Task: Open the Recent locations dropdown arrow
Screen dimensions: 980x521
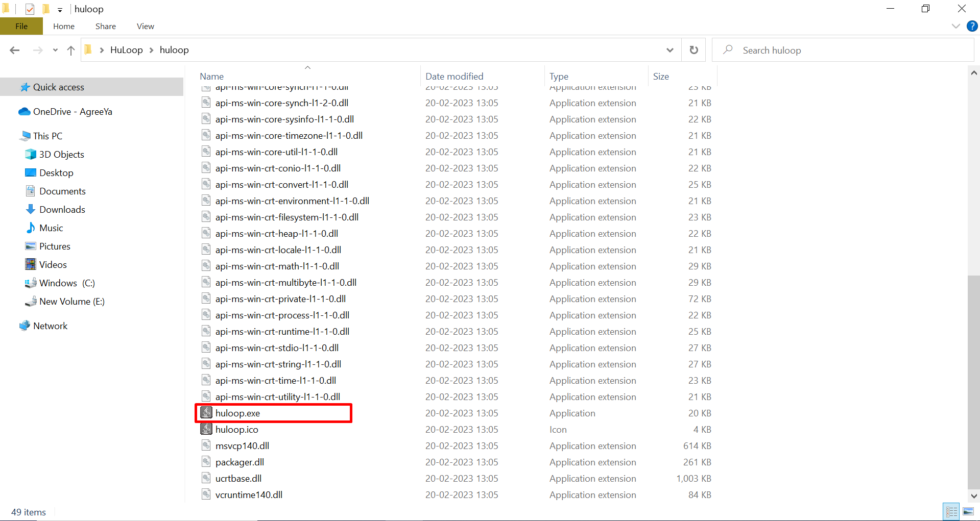Action: [x=55, y=50]
